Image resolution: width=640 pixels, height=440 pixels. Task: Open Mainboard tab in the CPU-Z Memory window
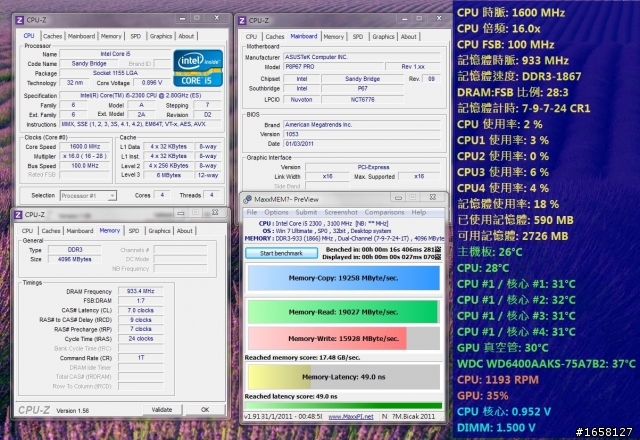(80, 231)
